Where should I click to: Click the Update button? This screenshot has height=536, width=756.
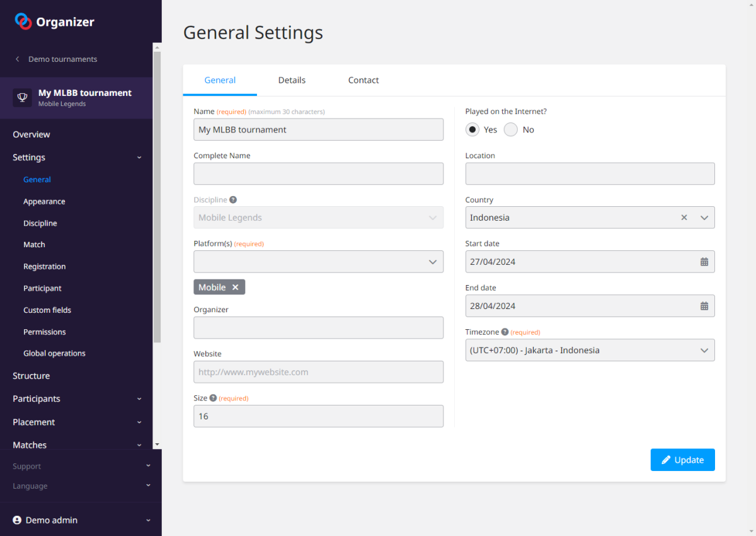[682, 460]
